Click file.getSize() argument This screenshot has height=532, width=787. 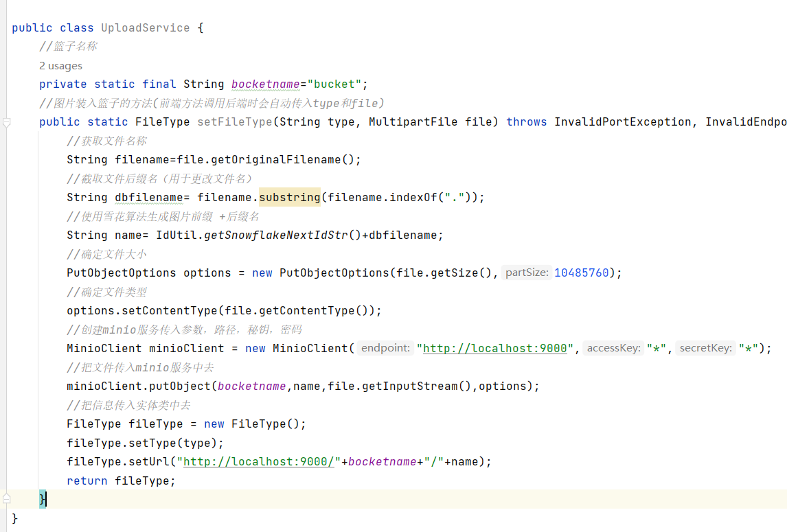coord(444,273)
